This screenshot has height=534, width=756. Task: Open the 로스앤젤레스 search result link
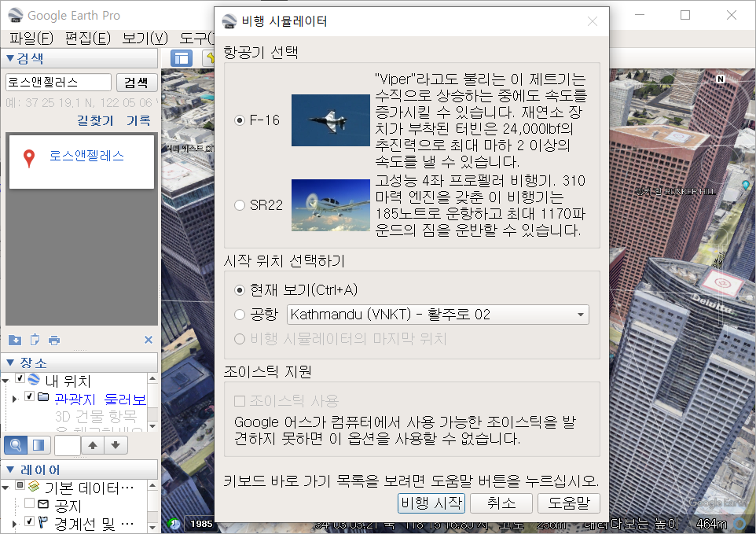86,156
